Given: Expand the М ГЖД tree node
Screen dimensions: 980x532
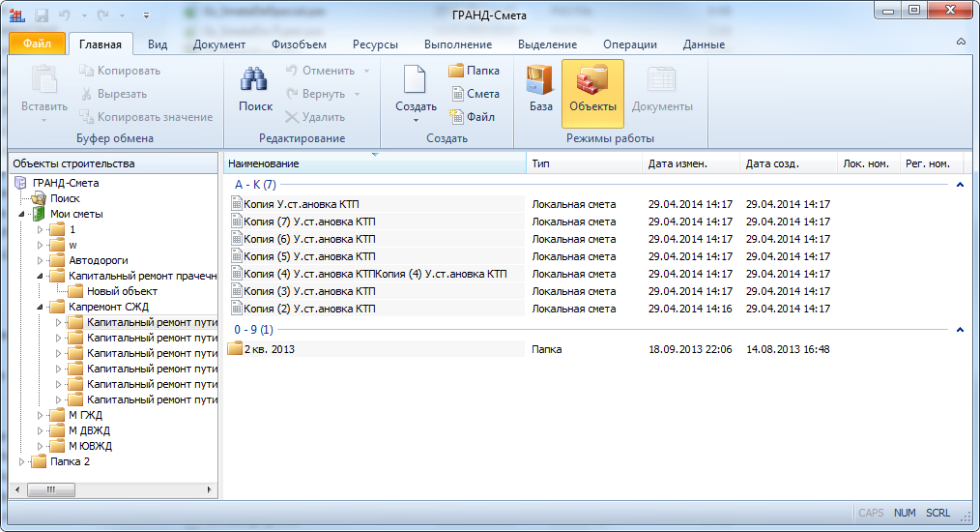Looking at the screenshot, I should coord(40,415).
